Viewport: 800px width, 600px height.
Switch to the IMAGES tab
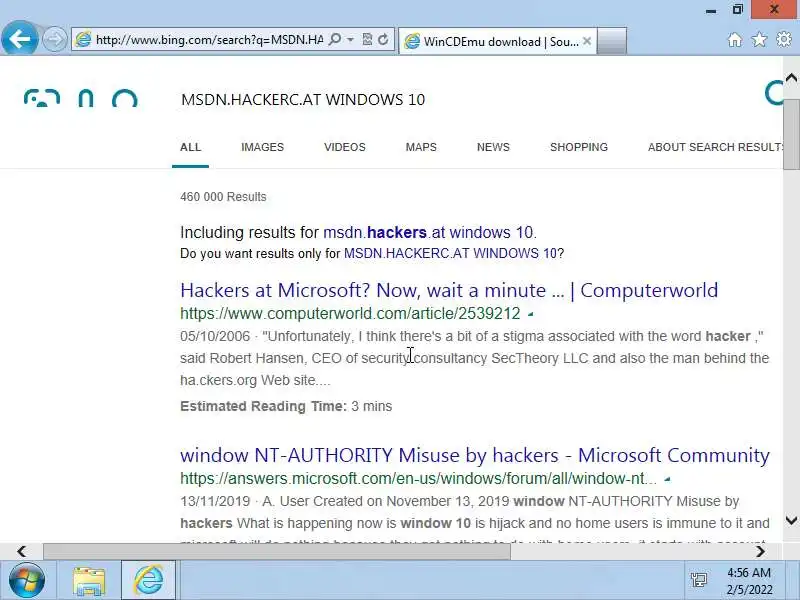tap(262, 147)
